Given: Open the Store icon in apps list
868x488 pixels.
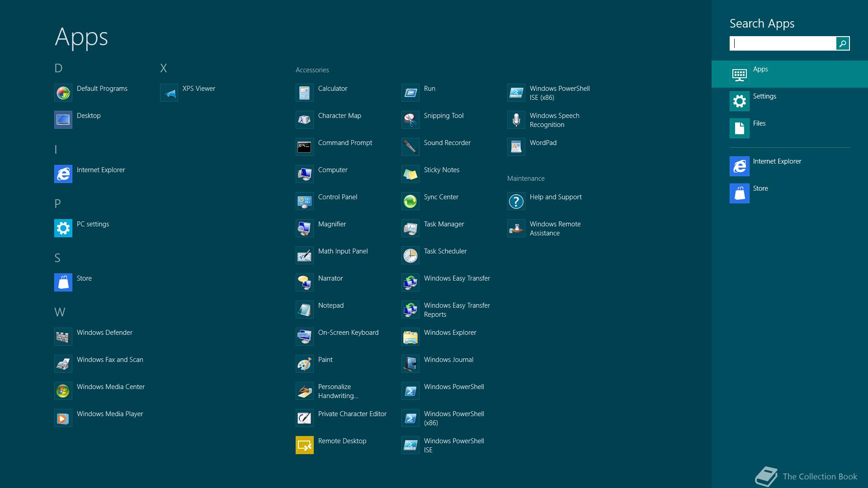Looking at the screenshot, I should [63, 282].
